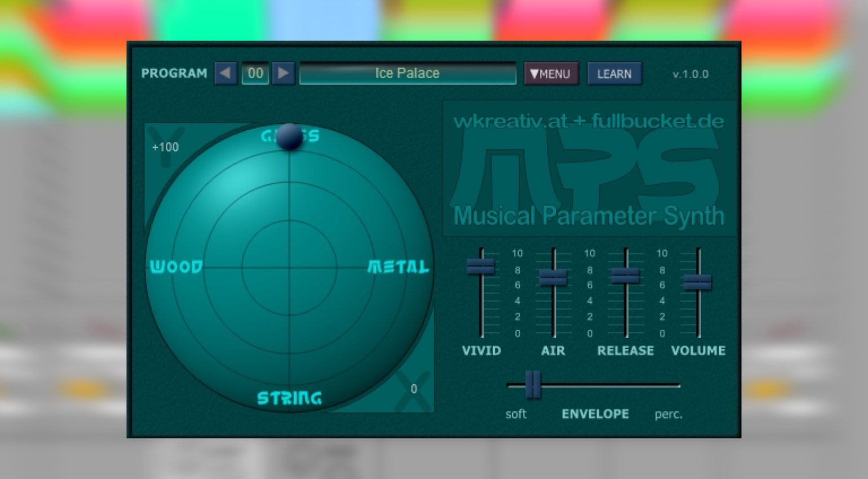This screenshot has width=868, height=479.
Task: Click the center of the XY pad
Action: (x=289, y=267)
